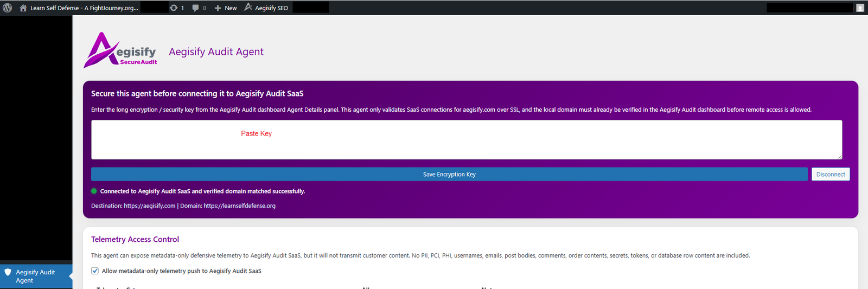The height and width of the screenshot is (289, 868).
Task: Click the Aegisify SecureAudit logo
Action: 120,50
